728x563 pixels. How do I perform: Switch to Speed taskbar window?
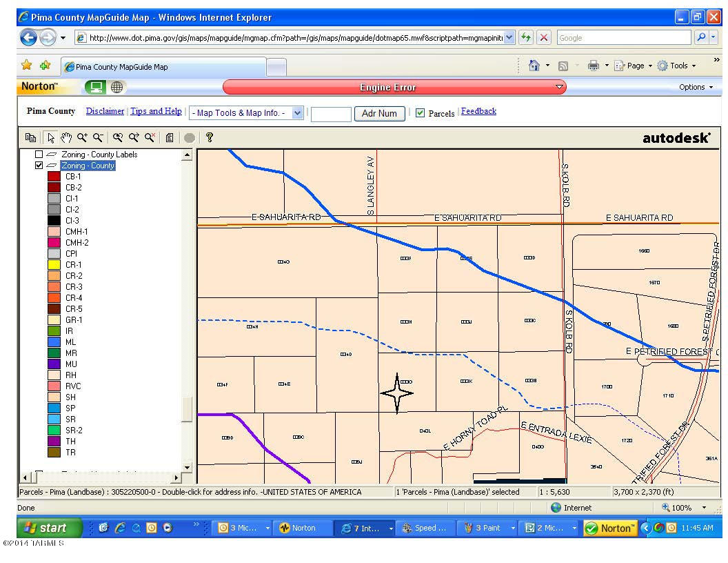[425, 528]
